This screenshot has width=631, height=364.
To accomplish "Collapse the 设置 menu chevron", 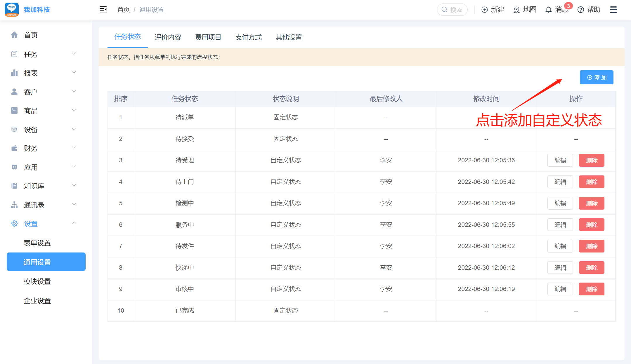I will (74, 223).
